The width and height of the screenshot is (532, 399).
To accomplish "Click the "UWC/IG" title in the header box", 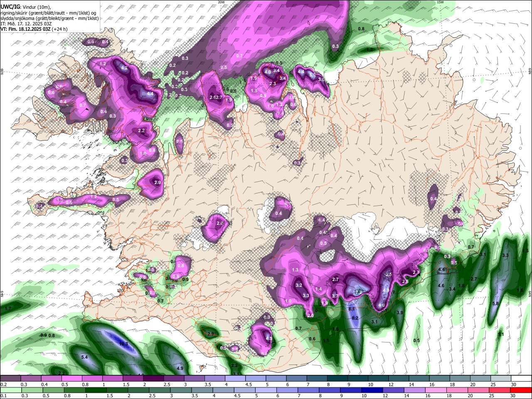I will (x=10, y=7).
